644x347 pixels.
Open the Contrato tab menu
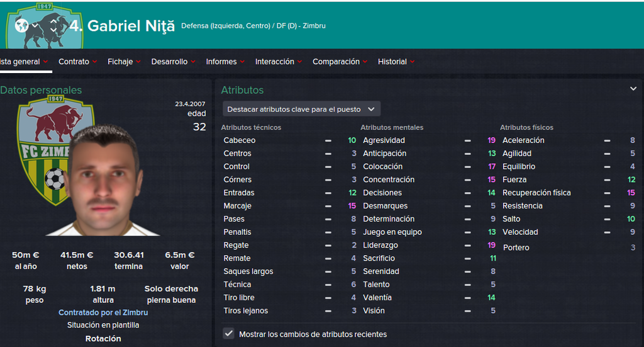[77, 62]
